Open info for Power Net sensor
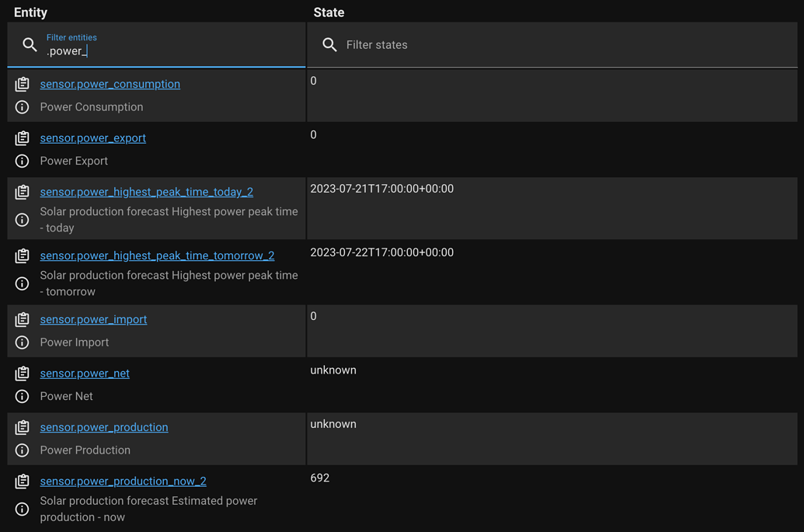This screenshot has width=804, height=532. (22, 396)
